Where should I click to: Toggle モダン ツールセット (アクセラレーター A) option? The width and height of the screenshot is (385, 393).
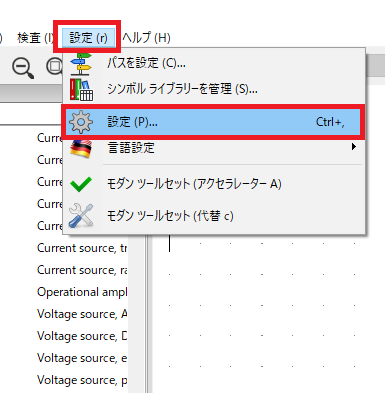[x=214, y=184]
